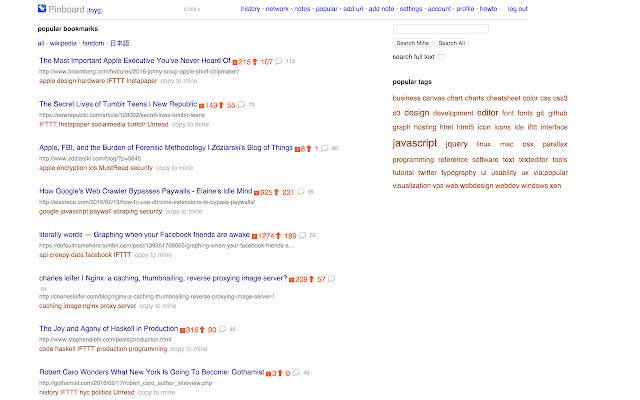The image size is (640, 400).
Task: Click the upvote arrow for Tumblr Teens bookmark
Action: point(221,105)
